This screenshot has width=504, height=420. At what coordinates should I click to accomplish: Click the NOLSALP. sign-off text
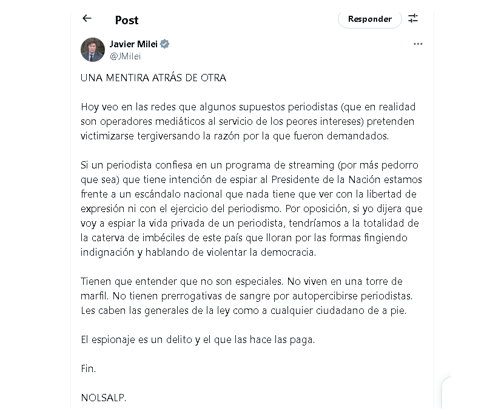pos(104,398)
